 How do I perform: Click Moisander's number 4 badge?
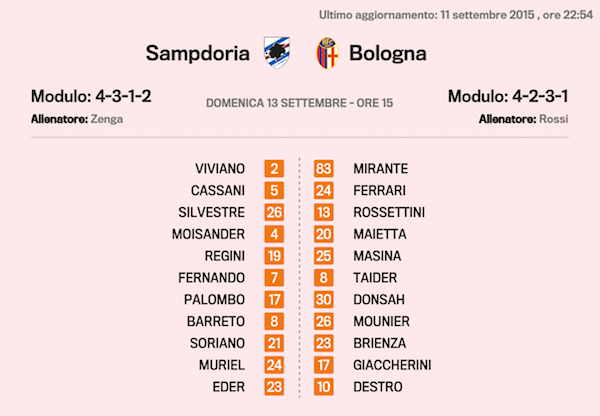pyautogui.click(x=275, y=234)
